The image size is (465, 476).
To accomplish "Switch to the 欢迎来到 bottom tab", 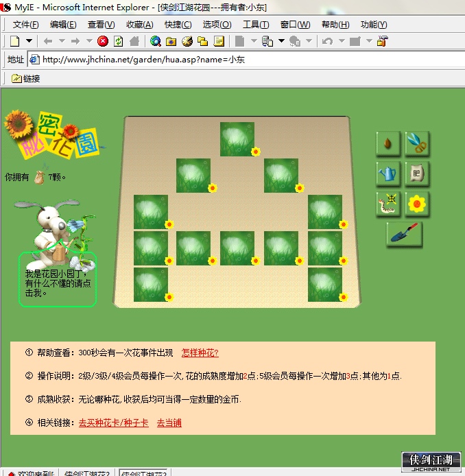I will [32, 473].
